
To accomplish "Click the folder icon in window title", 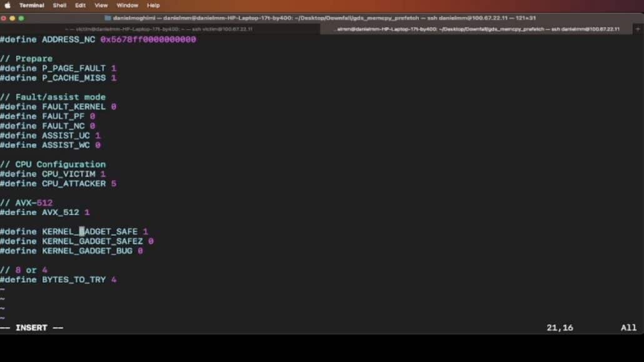I will point(108,18).
